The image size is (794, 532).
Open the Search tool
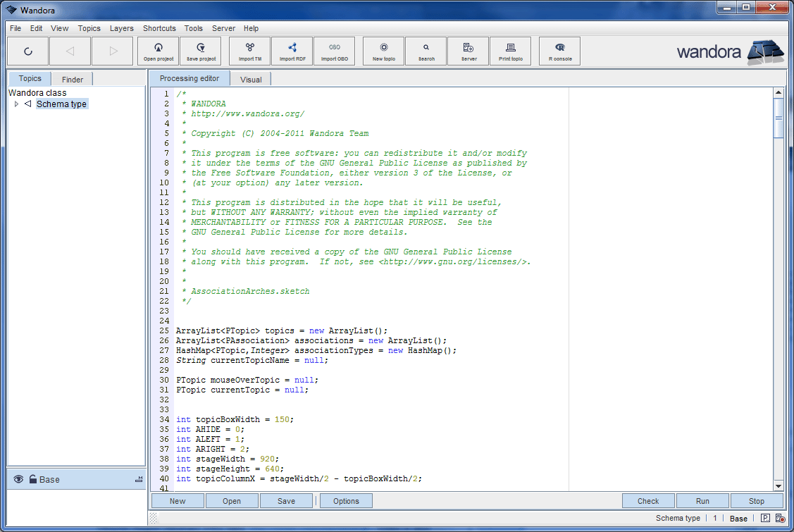(426, 51)
